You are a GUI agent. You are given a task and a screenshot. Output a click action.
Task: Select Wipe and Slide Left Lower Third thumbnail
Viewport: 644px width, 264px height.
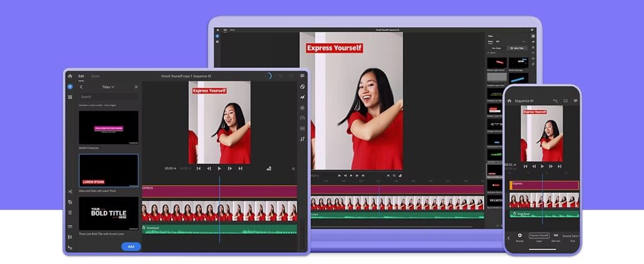108,170
